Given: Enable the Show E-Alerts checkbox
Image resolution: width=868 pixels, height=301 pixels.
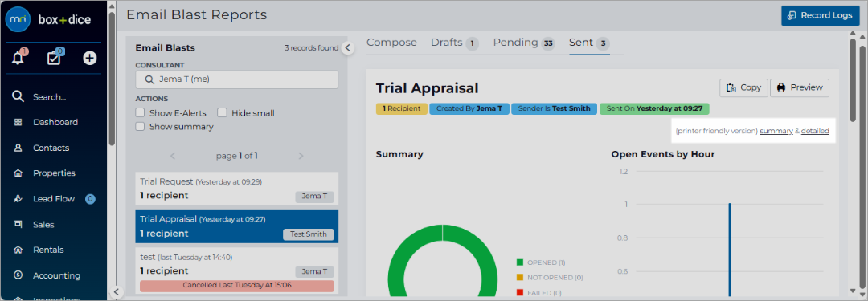Looking at the screenshot, I should coord(141,113).
